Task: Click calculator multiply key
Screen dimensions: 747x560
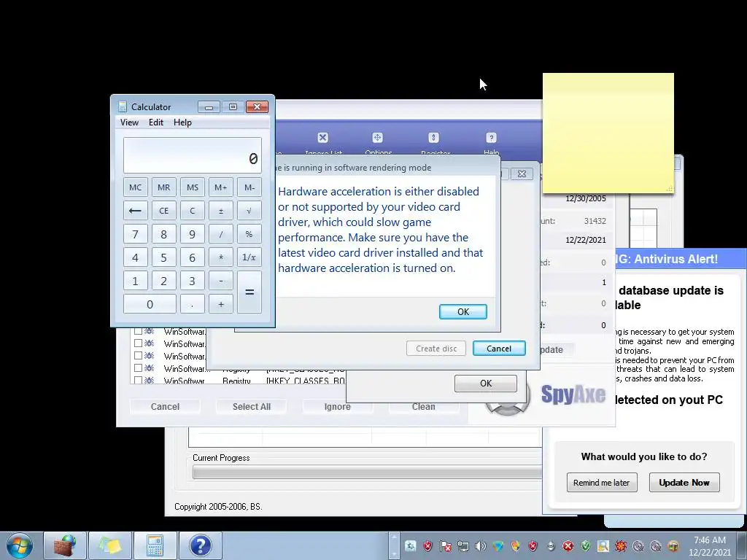Action: click(x=220, y=257)
